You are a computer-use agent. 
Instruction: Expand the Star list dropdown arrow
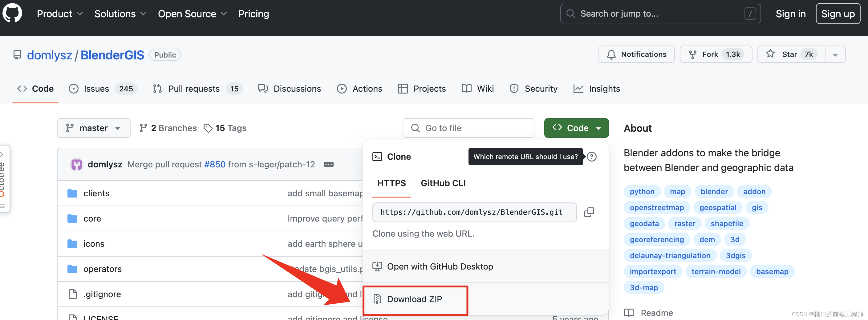click(835, 54)
